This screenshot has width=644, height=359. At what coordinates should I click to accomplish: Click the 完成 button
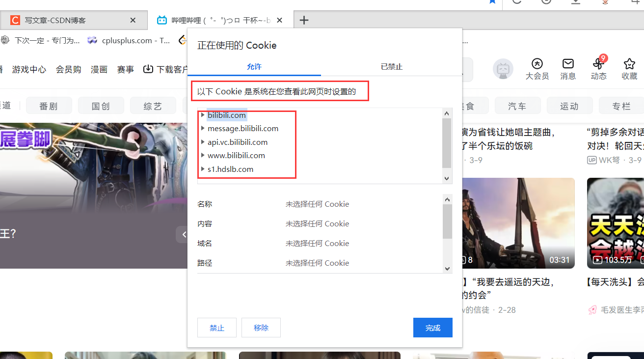(x=433, y=328)
